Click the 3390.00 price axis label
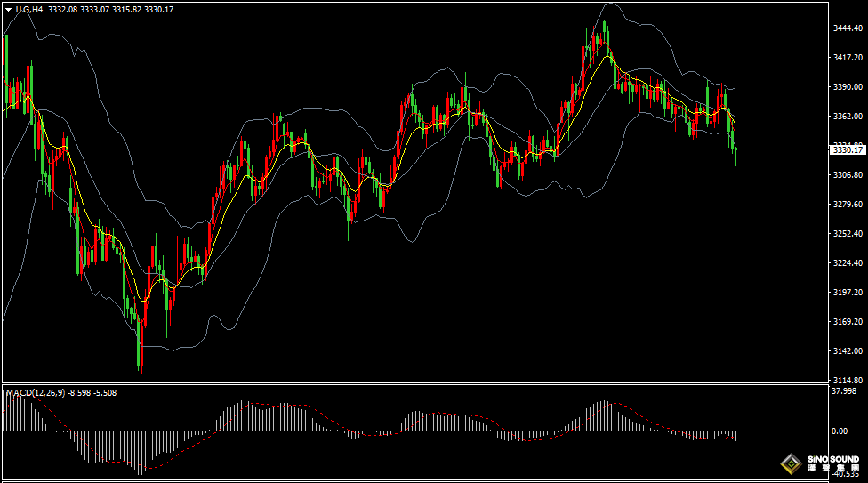The image size is (868, 483). (848, 87)
